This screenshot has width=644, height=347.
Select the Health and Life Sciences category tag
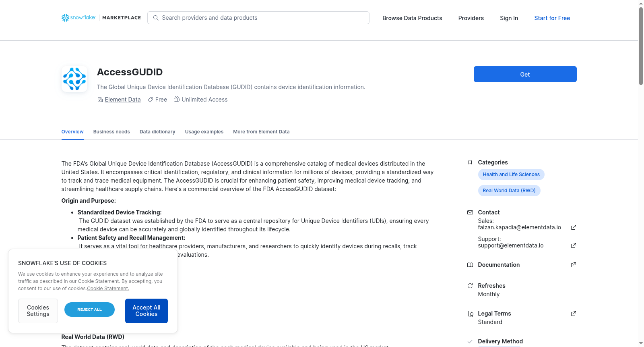pyautogui.click(x=511, y=175)
